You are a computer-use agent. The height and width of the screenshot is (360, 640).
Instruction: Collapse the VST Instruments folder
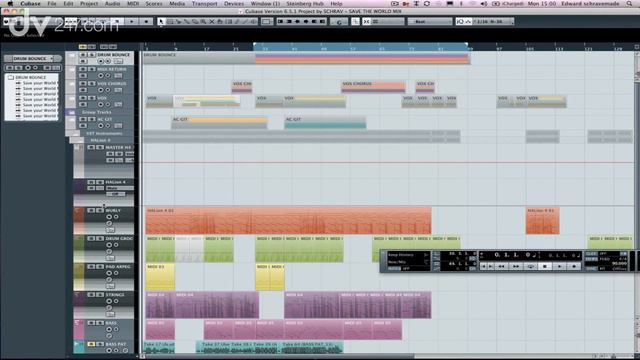point(73,133)
